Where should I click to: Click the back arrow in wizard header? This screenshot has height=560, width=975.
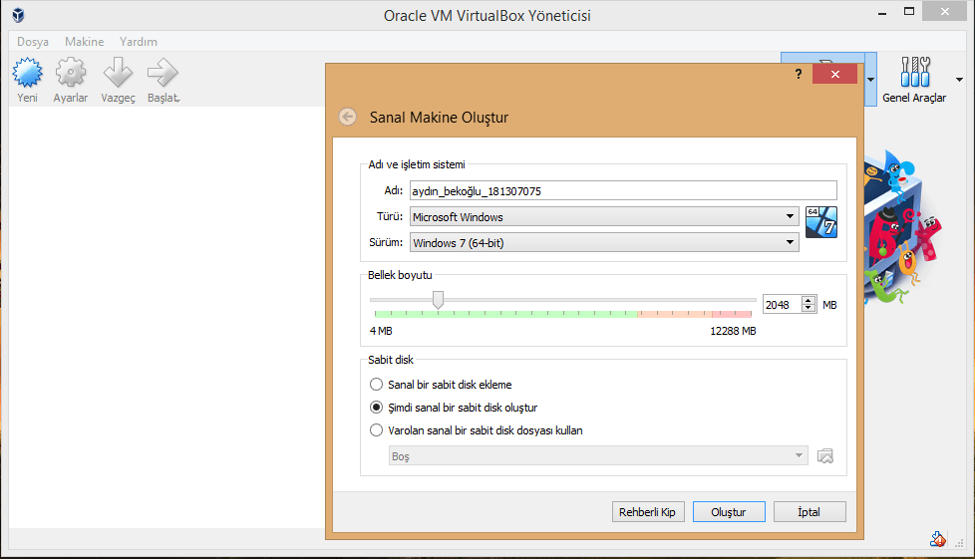[348, 117]
